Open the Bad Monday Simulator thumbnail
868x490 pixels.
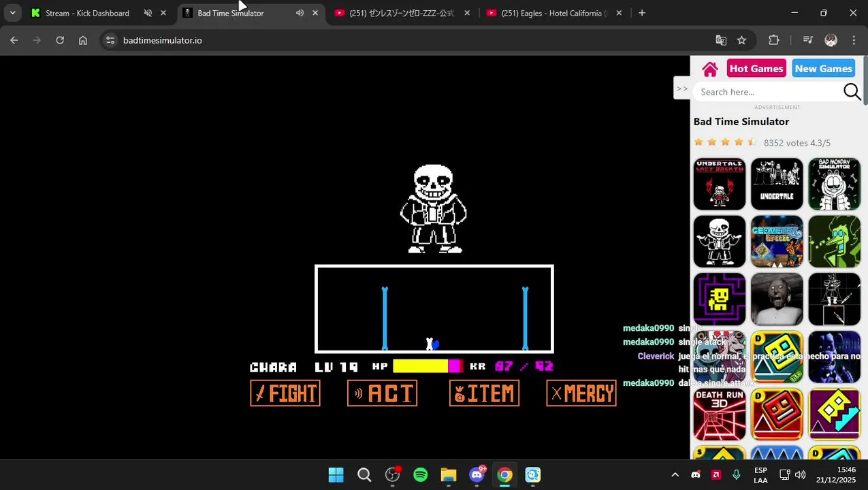pyautogui.click(x=835, y=184)
